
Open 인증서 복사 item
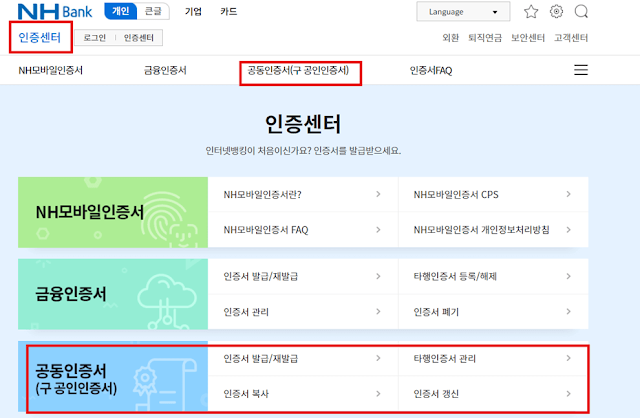pyautogui.click(x=303, y=394)
